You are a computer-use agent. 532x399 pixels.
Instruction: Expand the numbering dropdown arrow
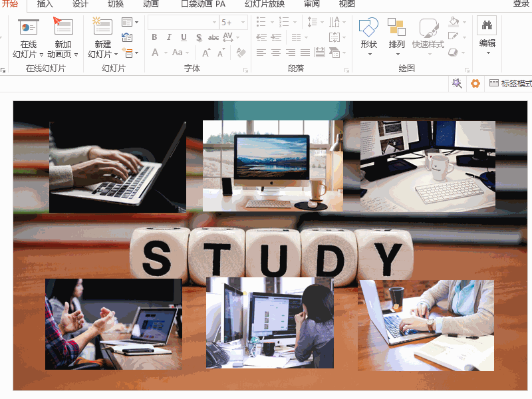[x=295, y=22]
